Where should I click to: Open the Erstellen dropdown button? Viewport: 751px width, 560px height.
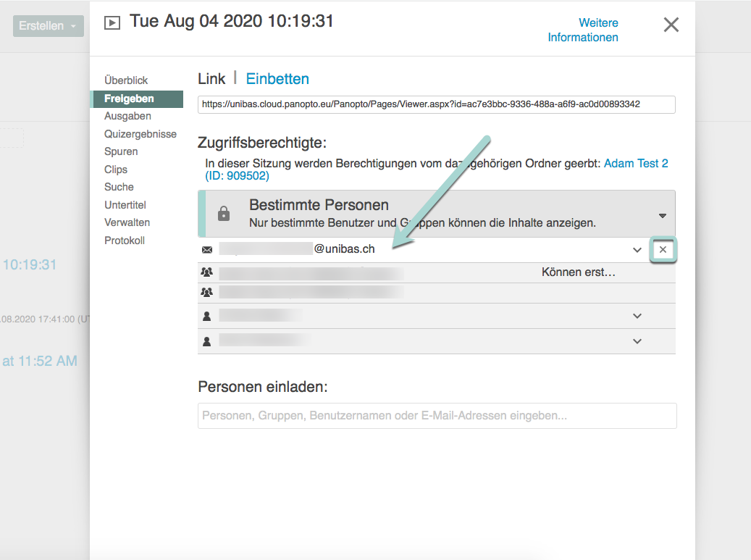click(48, 26)
